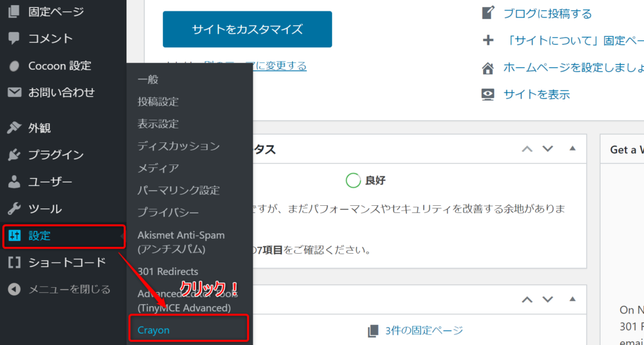Click the home icon beside ホームページを設定
Viewport: 644px width, 345px height.
point(487,68)
